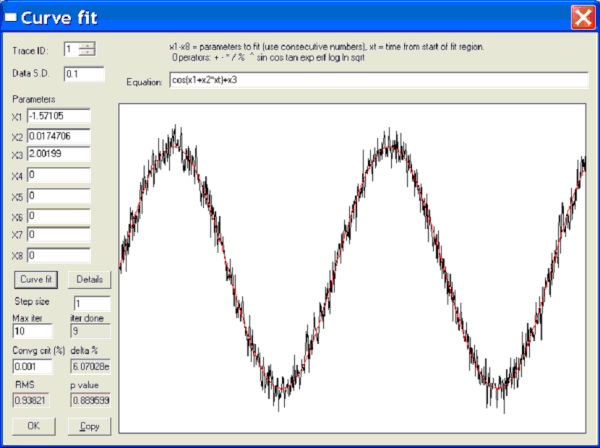This screenshot has height=448, width=600.
Task: Select the X1 parameter field
Action: (x=59, y=118)
